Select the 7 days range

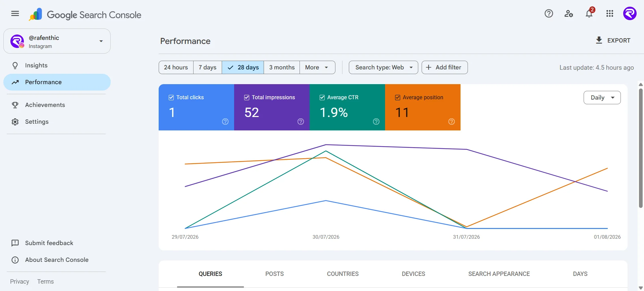[x=208, y=67]
